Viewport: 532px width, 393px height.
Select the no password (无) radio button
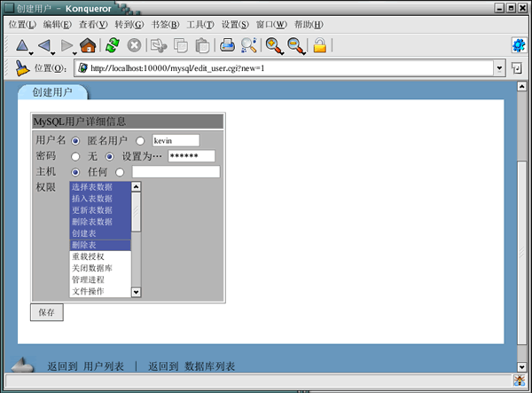pyautogui.click(x=75, y=156)
